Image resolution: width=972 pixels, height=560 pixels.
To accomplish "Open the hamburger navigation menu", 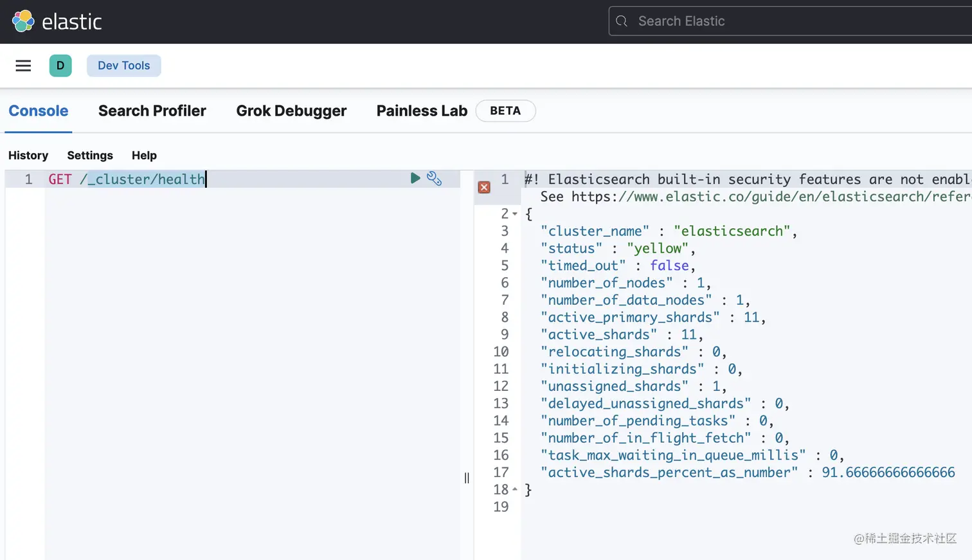I will click(23, 66).
